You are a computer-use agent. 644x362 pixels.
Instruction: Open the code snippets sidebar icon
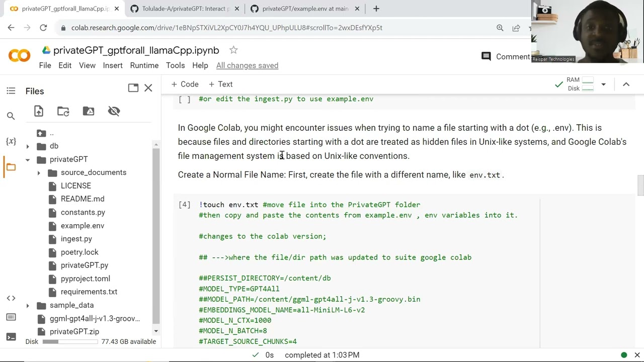pyautogui.click(x=11, y=298)
